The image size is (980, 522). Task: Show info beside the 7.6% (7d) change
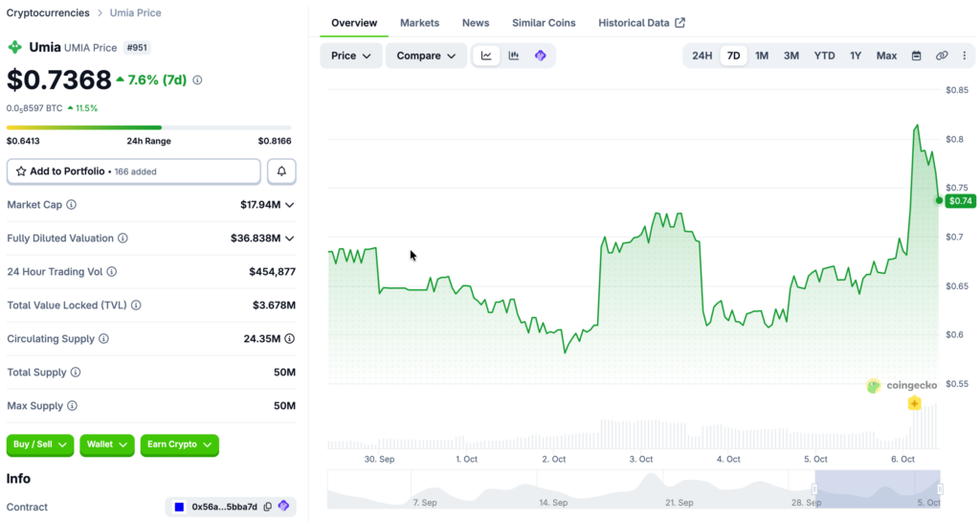coord(197,80)
